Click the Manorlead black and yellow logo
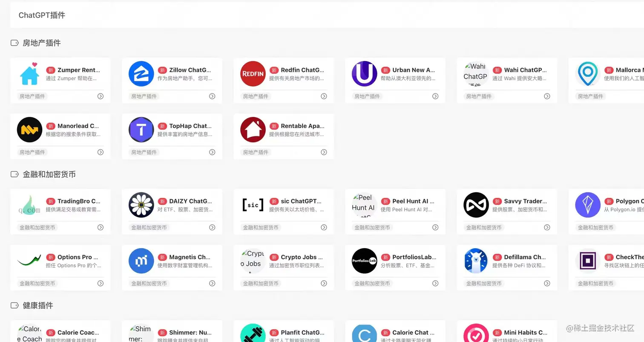644x342 pixels. 30,130
